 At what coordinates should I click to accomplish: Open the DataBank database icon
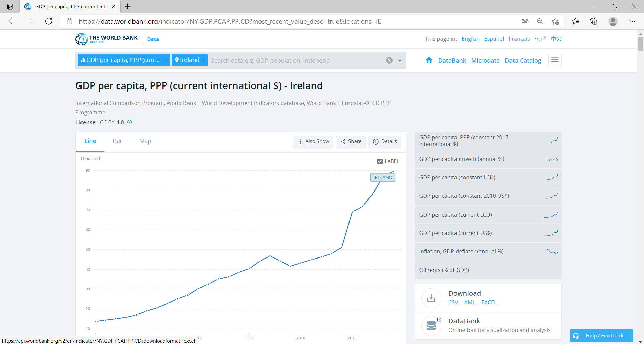click(431, 326)
